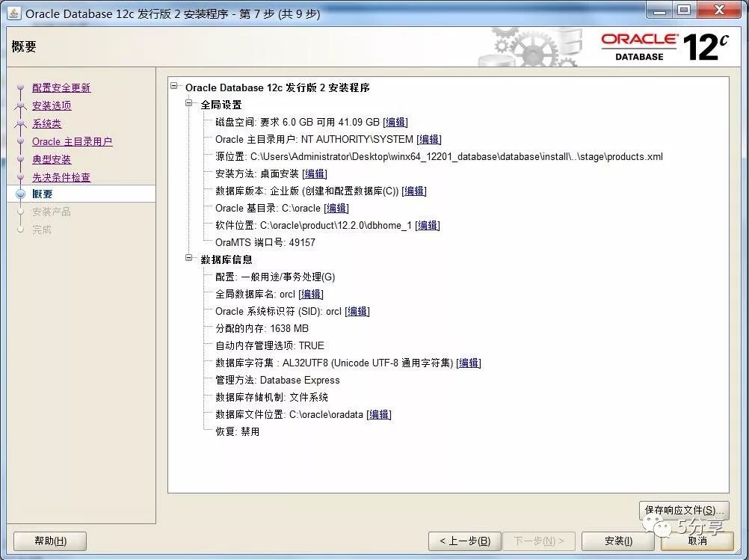749x560 pixels.
Task: Edit the Oracle 主目录用户 NT AUTHORITY\SYSTEM value
Action: (429, 140)
